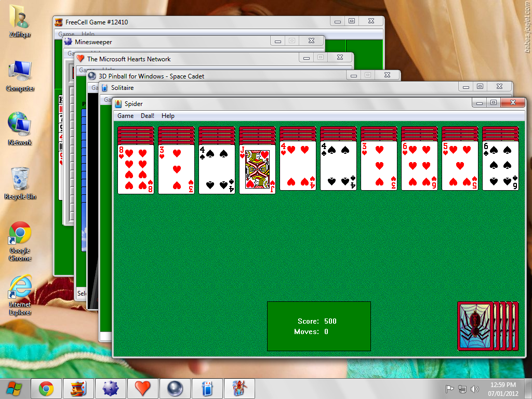Screen dimensions: 532x399
Task: Click the network status tray icon
Action: [x=462, y=389]
